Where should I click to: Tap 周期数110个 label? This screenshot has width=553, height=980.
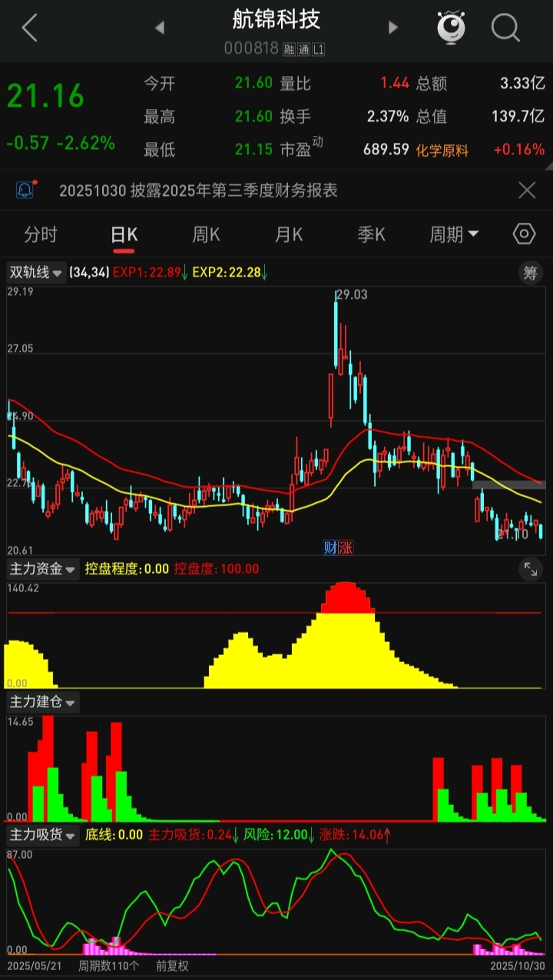(108, 966)
